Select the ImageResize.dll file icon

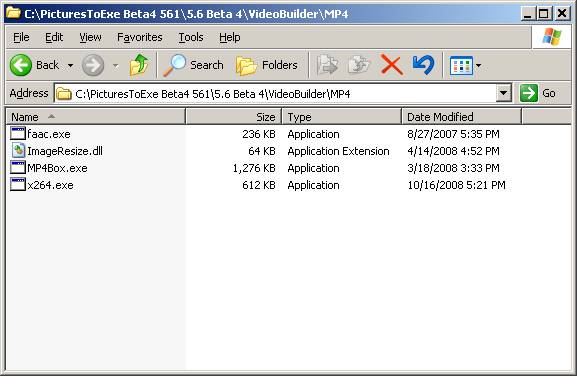point(18,150)
